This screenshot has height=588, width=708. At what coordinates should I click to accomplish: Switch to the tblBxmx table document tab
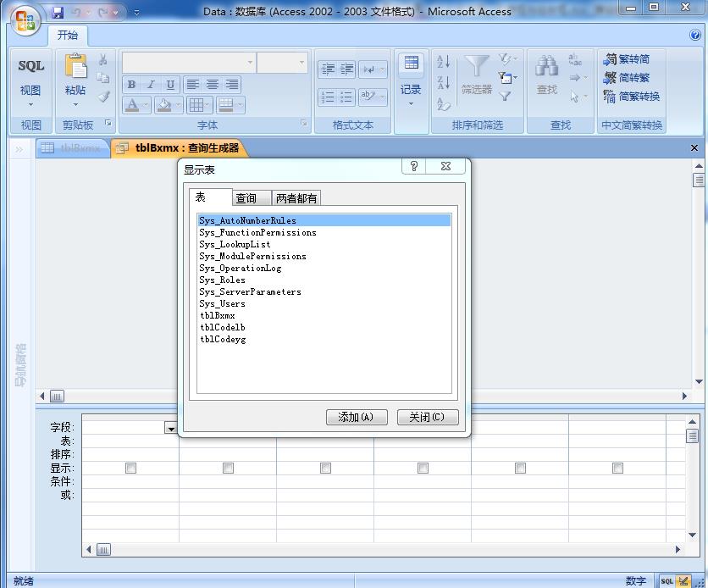coord(72,147)
